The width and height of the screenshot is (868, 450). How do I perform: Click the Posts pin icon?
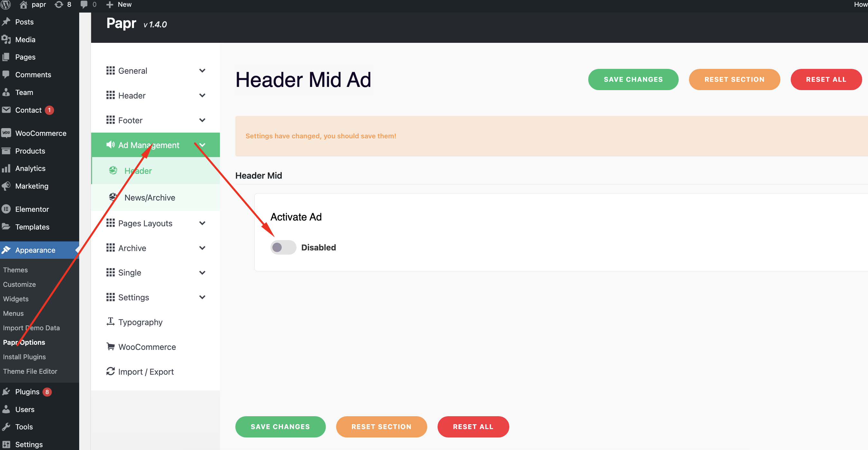6,22
